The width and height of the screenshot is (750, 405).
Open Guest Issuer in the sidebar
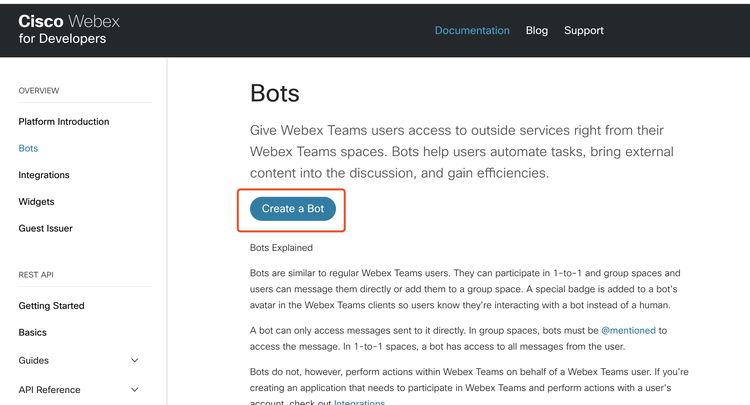(45, 229)
